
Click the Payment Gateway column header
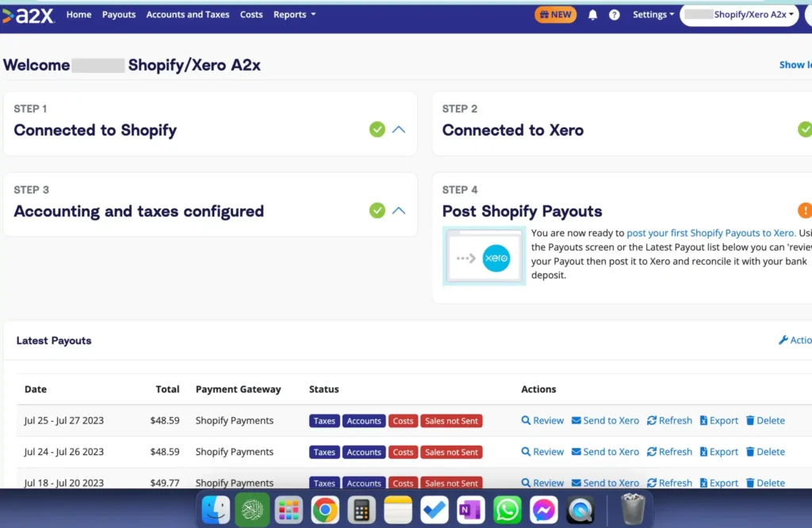(238, 388)
